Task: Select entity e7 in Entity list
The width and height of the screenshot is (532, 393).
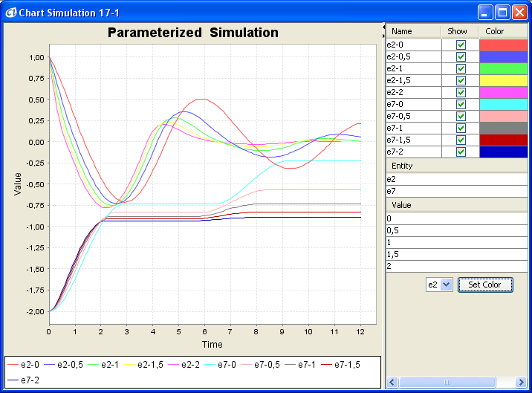Action: pyautogui.click(x=457, y=191)
